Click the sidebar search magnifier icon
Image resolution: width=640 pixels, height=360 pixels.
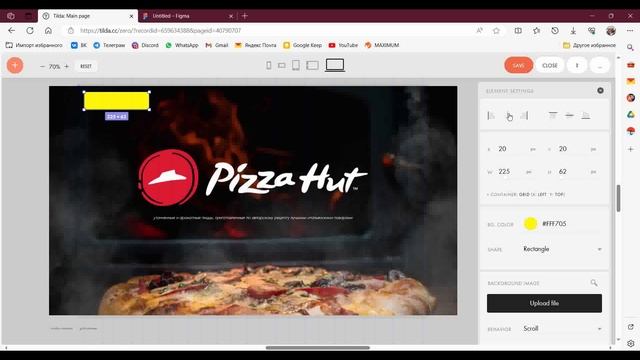(x=631, y=47)
